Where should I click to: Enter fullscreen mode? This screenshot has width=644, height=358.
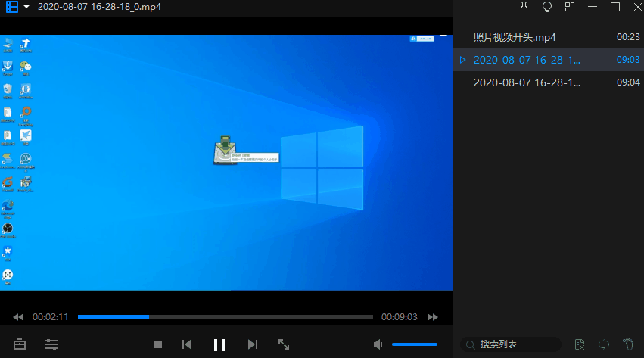click(x=284, y=344)
